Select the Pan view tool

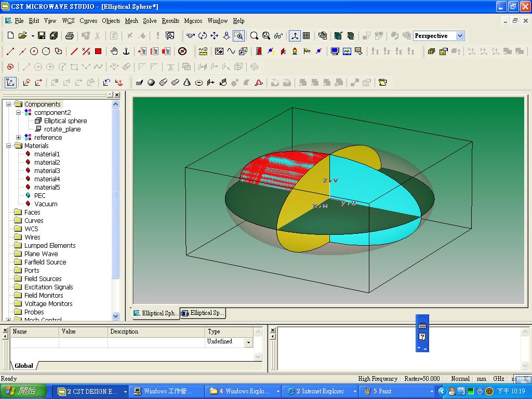215,35
